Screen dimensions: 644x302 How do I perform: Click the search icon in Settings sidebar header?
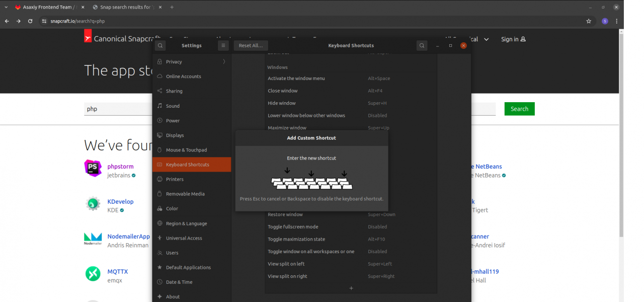tap(160, 45)
